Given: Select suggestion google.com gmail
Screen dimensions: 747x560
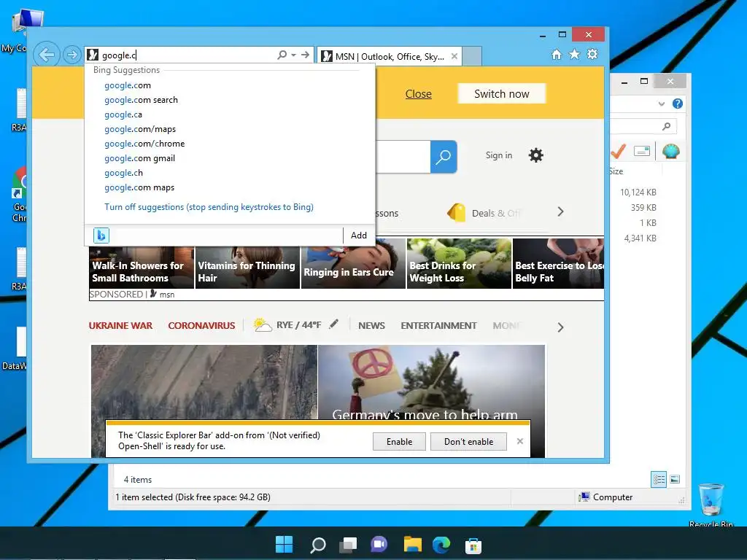Looking at the screenshot, I should [139, 158].
